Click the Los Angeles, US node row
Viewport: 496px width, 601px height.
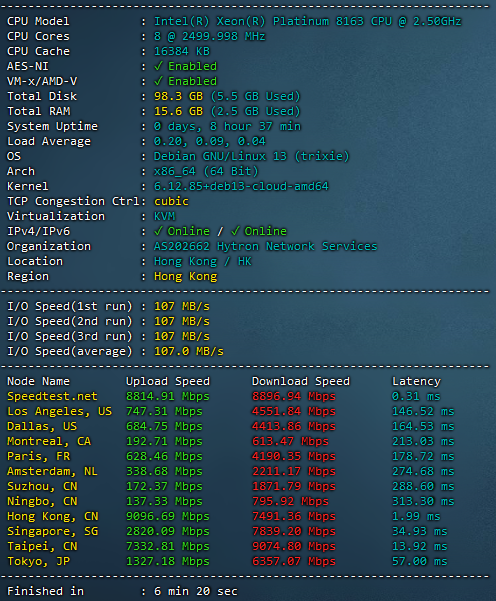click(x=230, y=411)
